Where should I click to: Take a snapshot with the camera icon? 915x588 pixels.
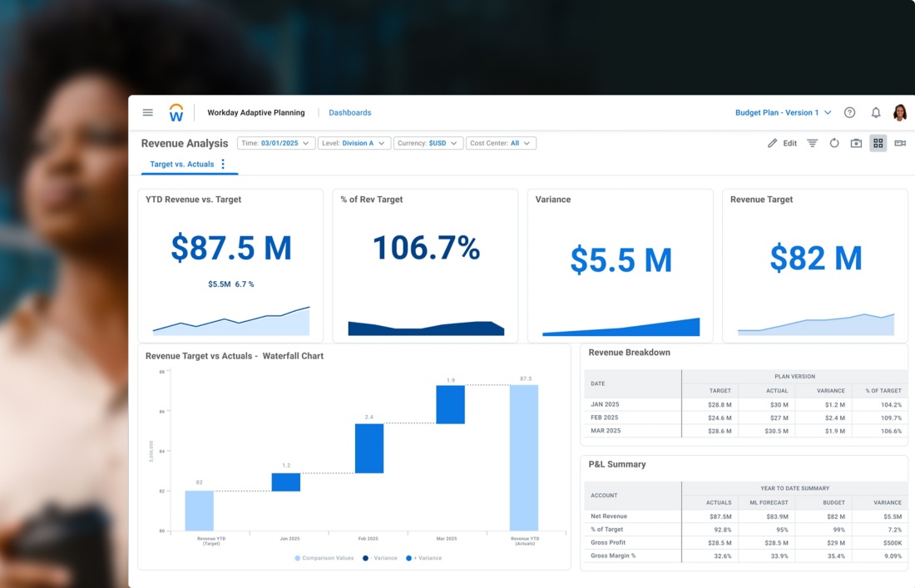tap(856, 143)
